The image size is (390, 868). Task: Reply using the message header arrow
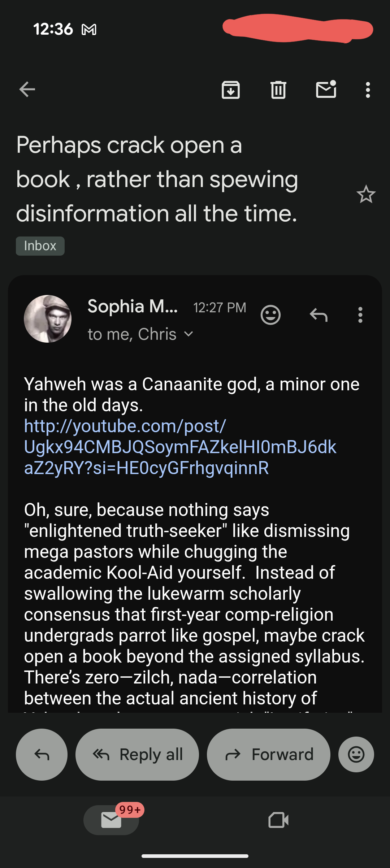click(318, 315)
